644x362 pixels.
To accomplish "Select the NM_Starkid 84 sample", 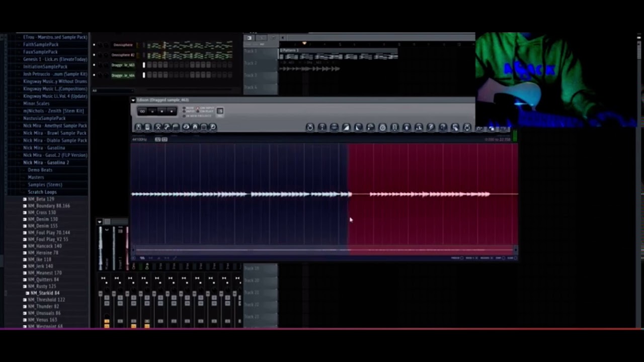I will tap(45, 293).
